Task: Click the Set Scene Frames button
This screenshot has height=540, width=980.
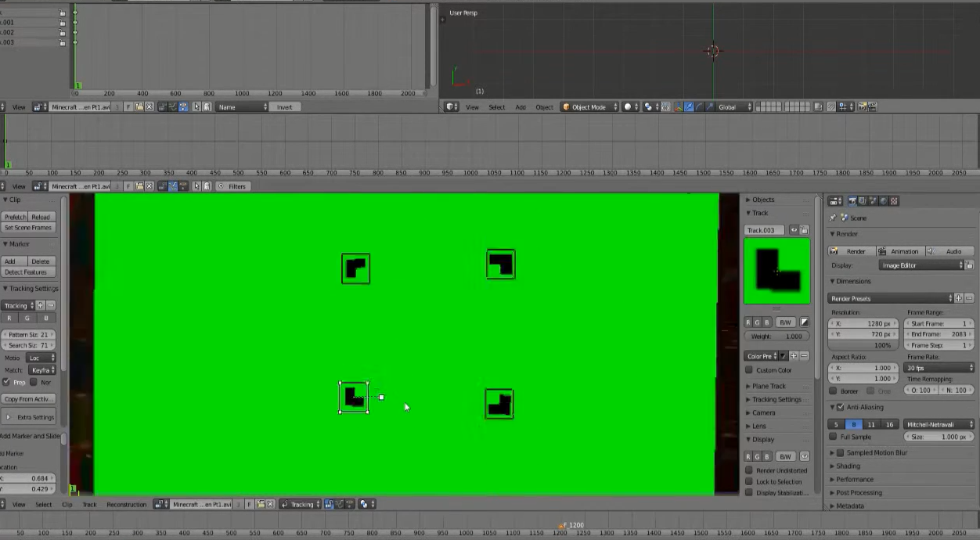Action: pos(28,228)
